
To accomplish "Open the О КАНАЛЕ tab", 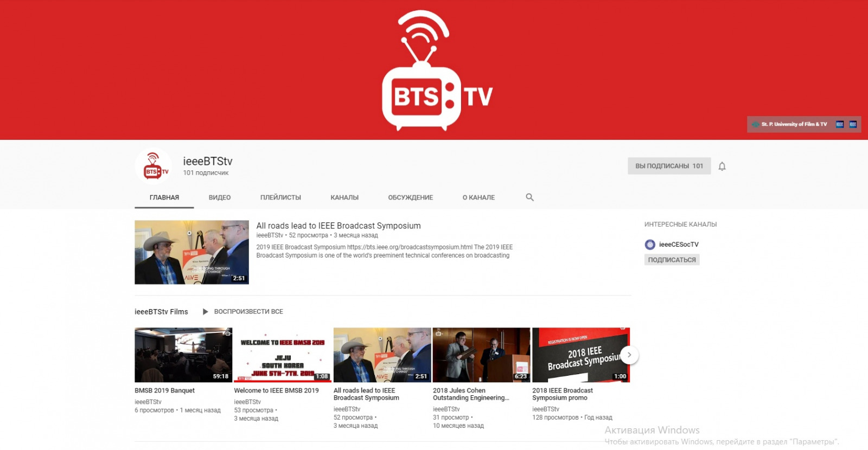I will [478, 197].
